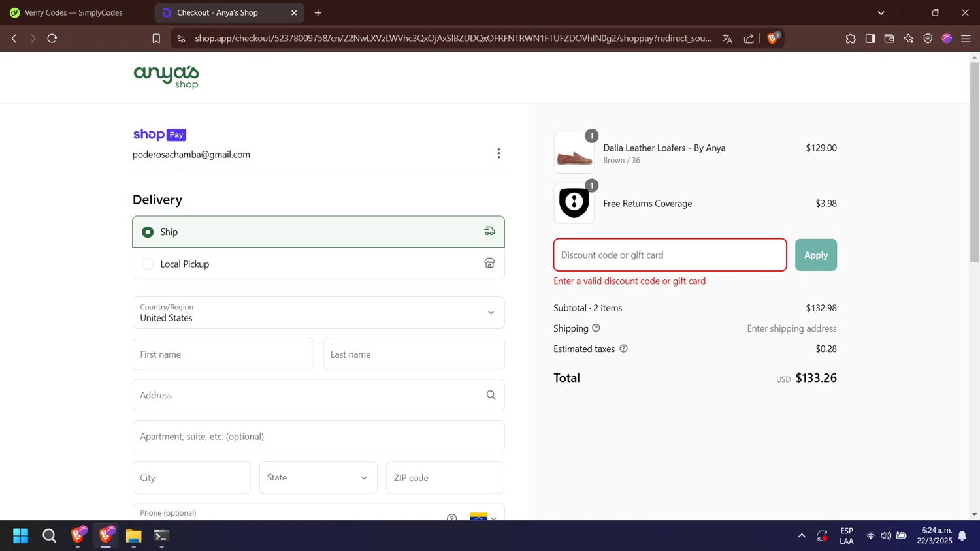Expand the Country/Region dropdown
Screen dimensions: 980x551
click(318, 313)
